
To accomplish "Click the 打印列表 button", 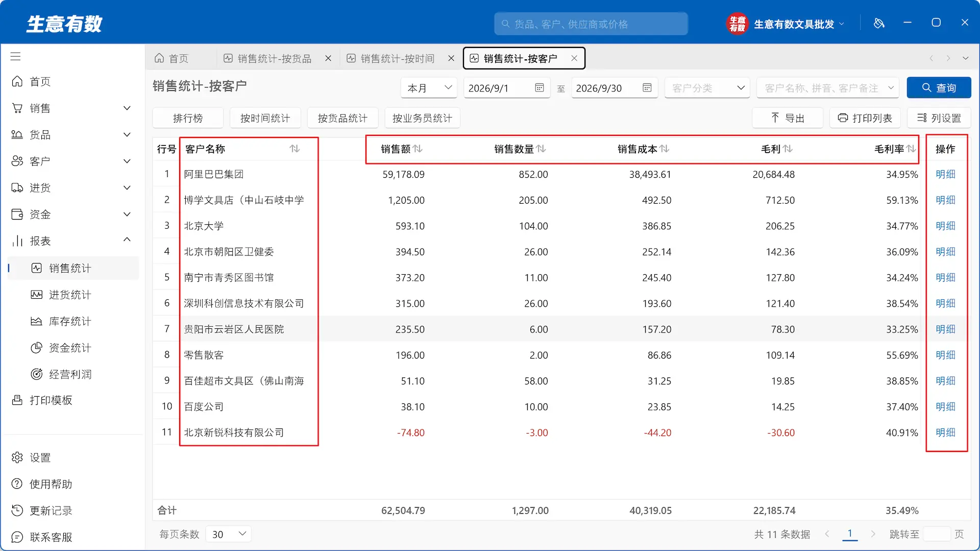I will [865, 118].
